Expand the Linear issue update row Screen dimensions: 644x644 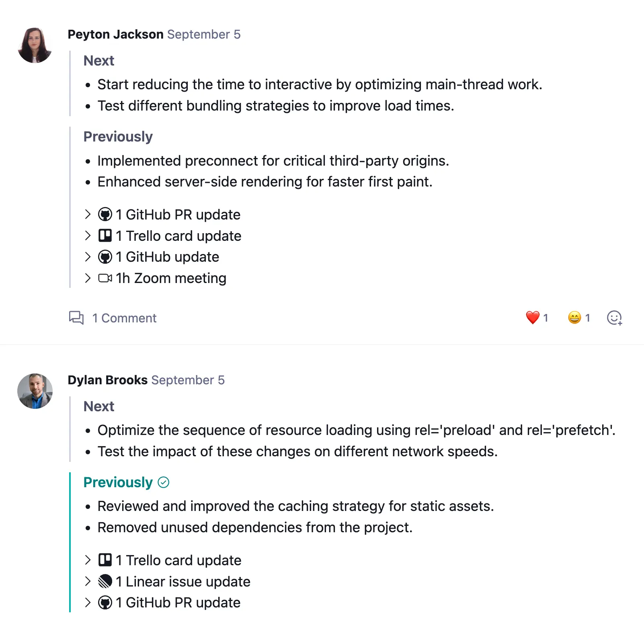tap(88, 581)
